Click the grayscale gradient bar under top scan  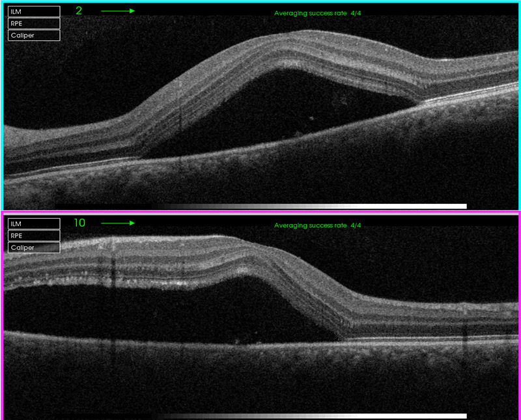[261, 206]
